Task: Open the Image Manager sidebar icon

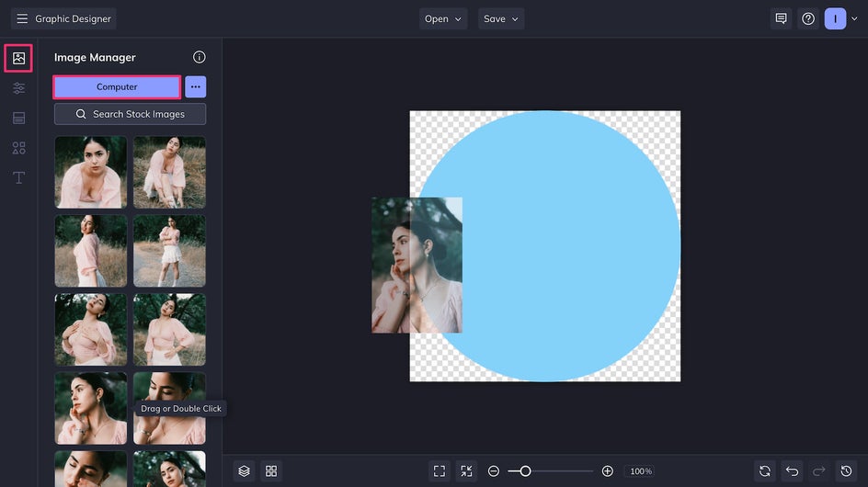Action: [18, 58]
